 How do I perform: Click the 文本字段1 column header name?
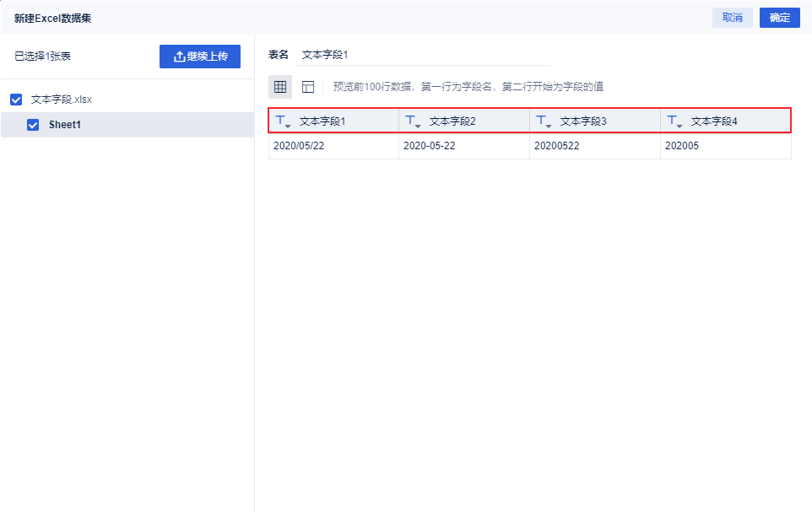(322, 121)
